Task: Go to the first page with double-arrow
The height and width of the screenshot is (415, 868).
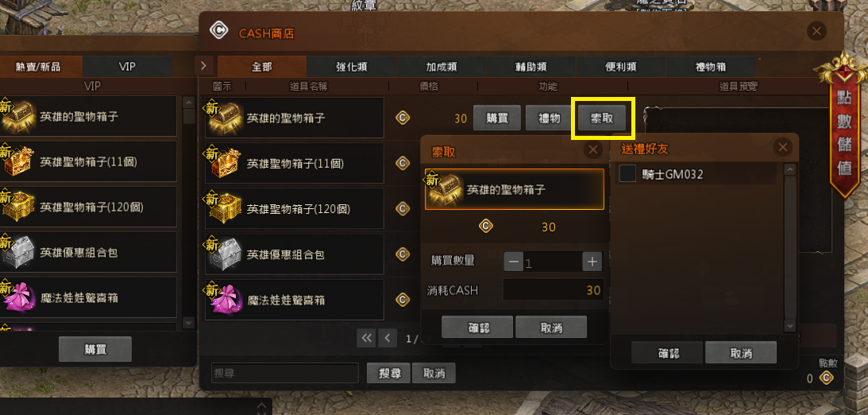Action: [366, 337]
